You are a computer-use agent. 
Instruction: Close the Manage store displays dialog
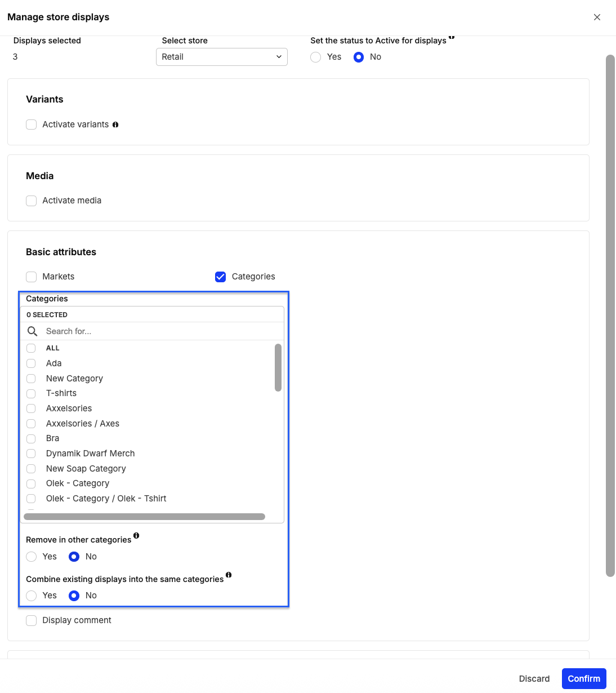coord(597,17)
